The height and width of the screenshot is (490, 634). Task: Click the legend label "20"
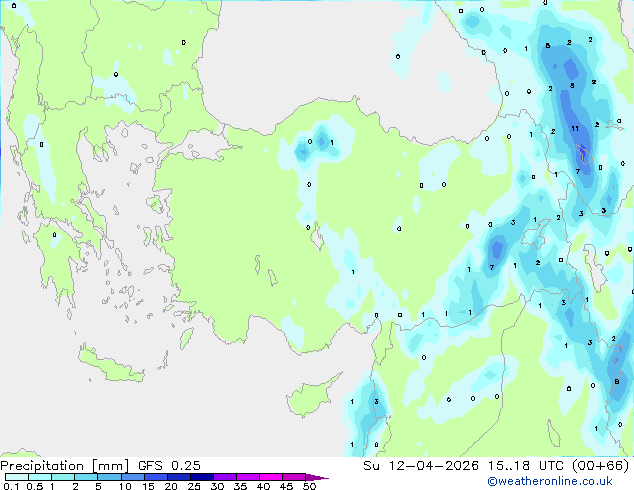pos(171,486)
